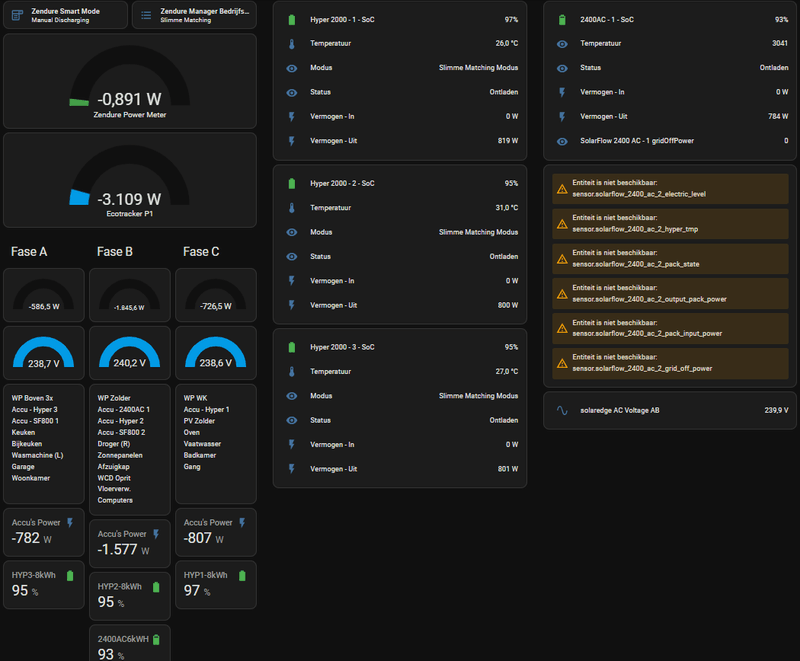The height and width of the screenshot is (661, 800).
Task: Click Hyper 2000 - 2 Modus eye icon
Action: (x=292, y=233)
